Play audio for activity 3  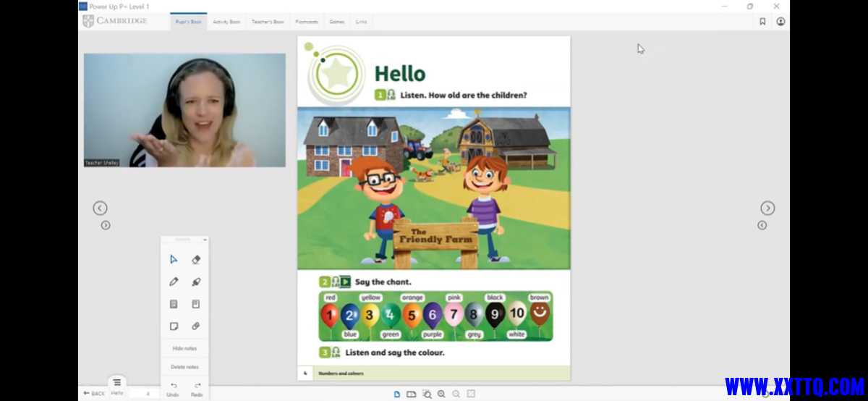point(336,353)
